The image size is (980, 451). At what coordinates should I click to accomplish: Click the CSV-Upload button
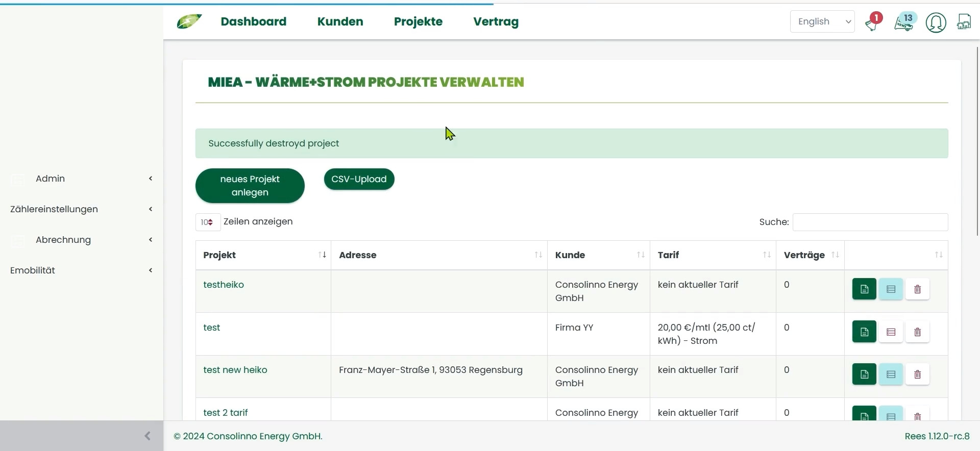point(359,179)
